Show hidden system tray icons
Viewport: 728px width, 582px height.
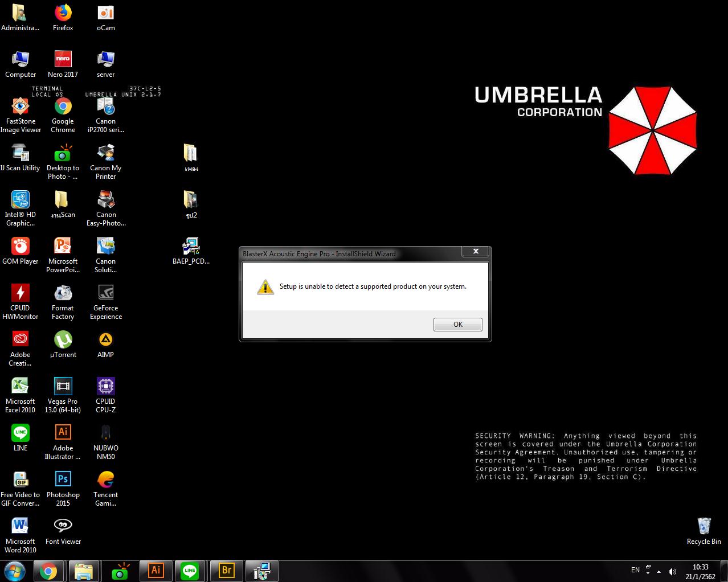659,571
